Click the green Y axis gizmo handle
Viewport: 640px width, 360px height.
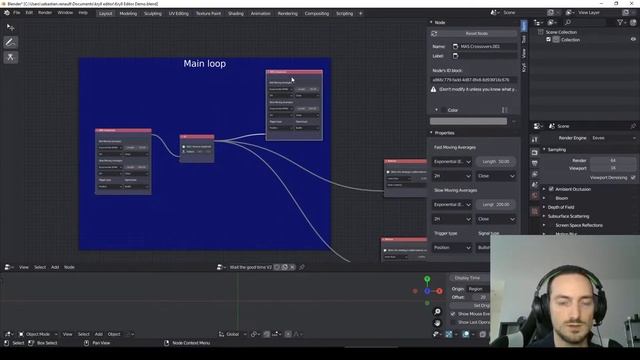click(x=427, y=279)
